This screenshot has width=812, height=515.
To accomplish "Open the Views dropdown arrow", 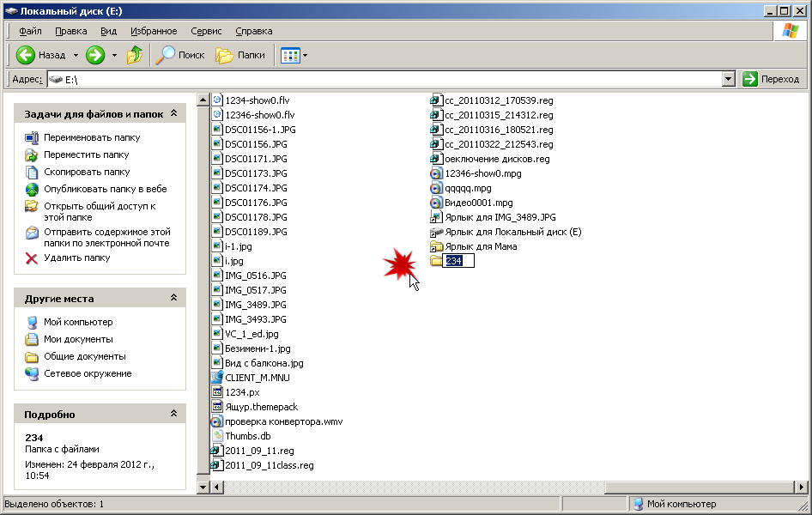I will 305,56.
